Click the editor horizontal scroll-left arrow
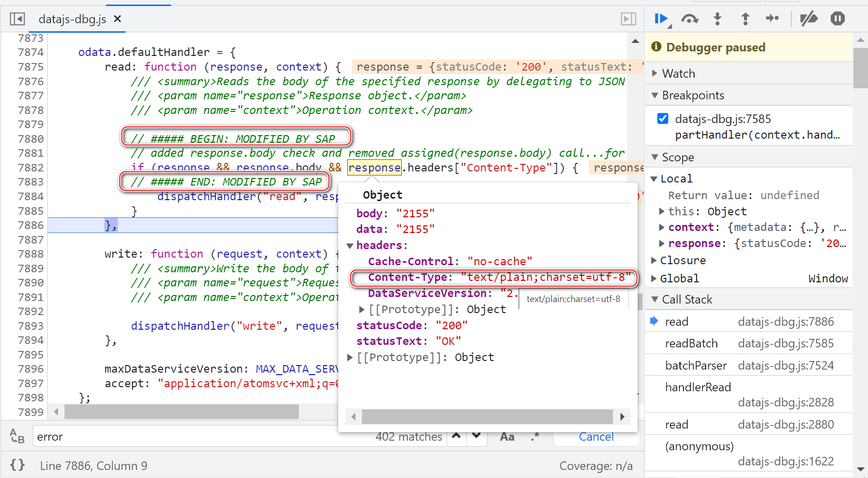This screenshot has width=868, height=478. click(x=56, y=412)
